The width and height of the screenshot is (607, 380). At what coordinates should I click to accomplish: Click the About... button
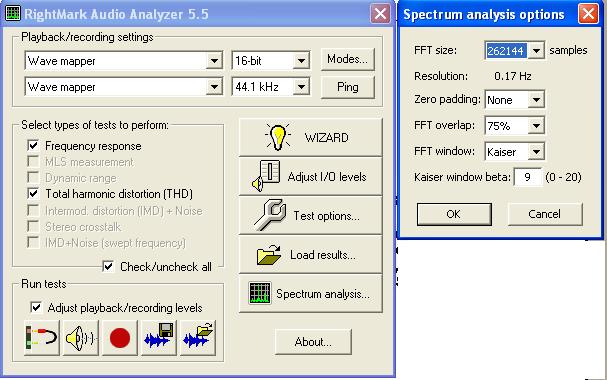313,342
